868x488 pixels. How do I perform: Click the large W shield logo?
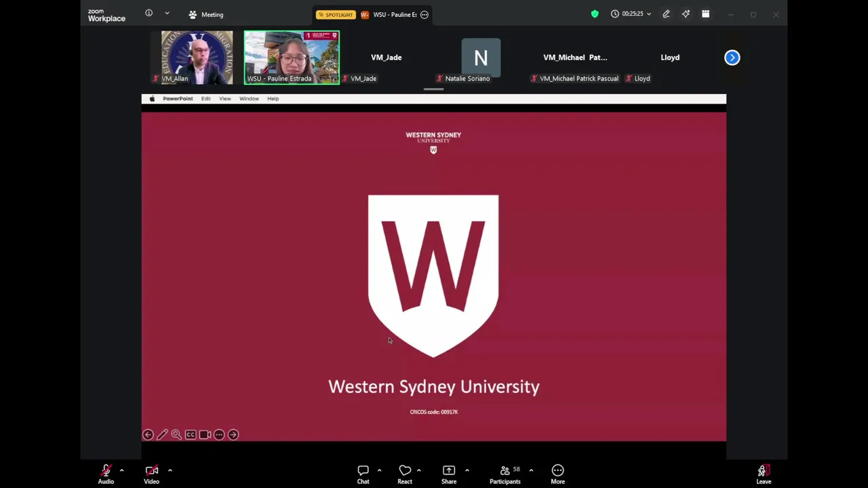433,276
